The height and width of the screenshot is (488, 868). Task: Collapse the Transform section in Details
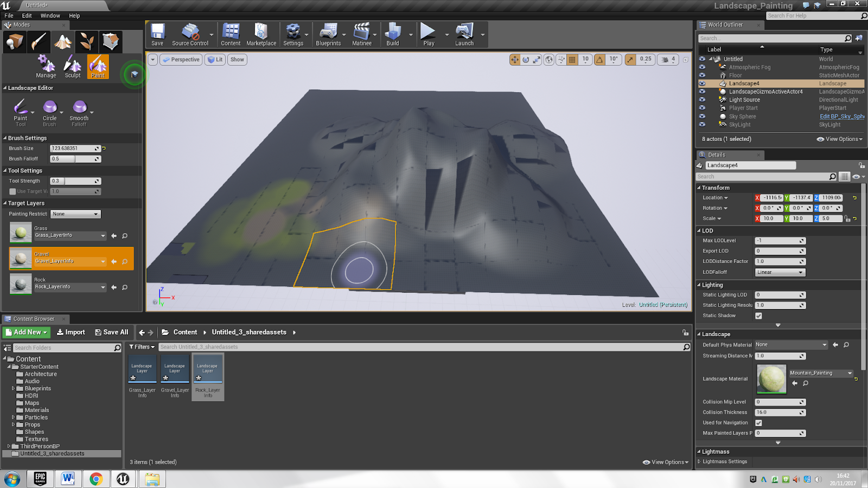[x=699, y=188]
